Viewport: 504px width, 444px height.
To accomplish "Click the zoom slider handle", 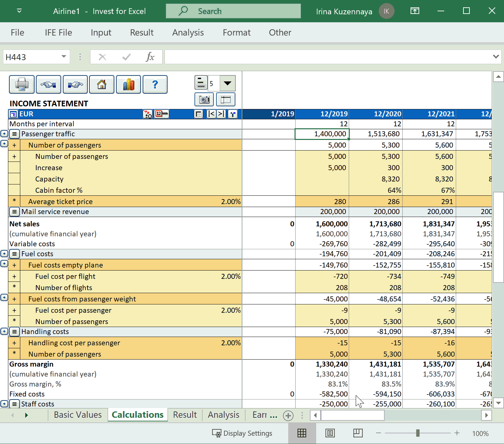I will click(x=418, y=433).
